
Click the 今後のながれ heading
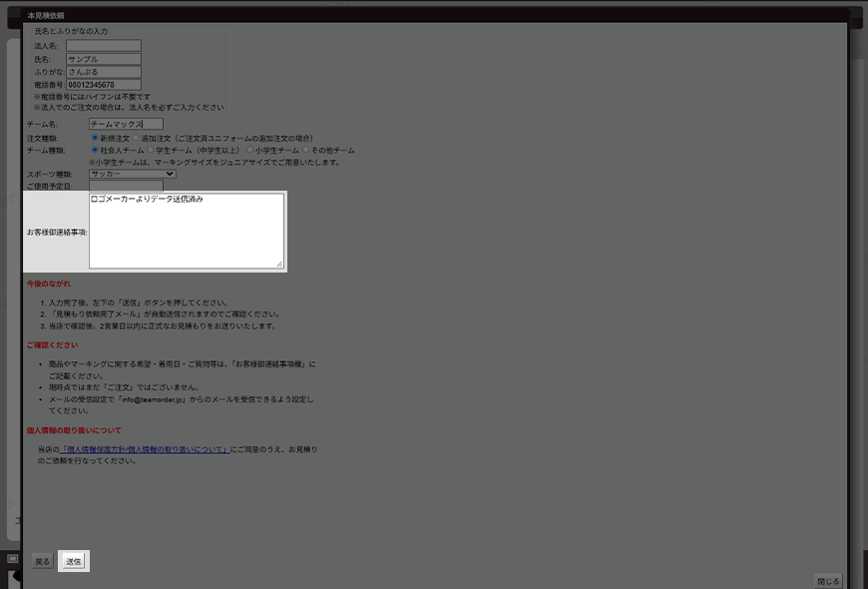click(x=49, y=284)
